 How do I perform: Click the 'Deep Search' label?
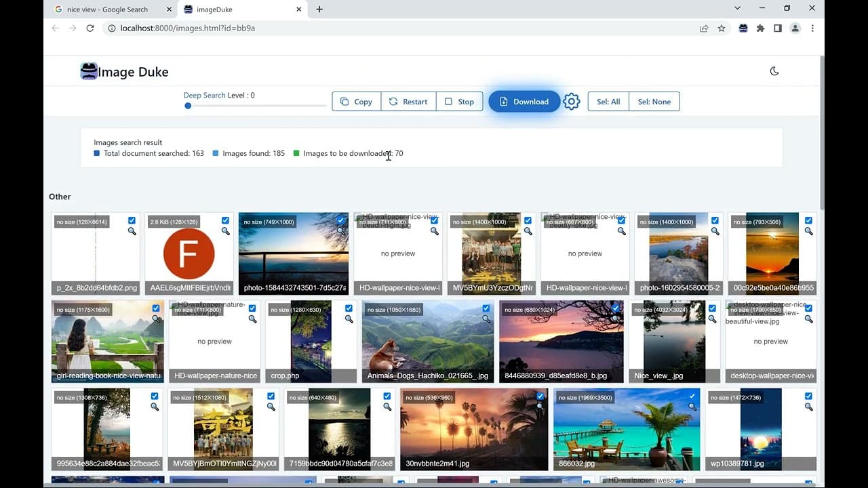pos(204,96)
